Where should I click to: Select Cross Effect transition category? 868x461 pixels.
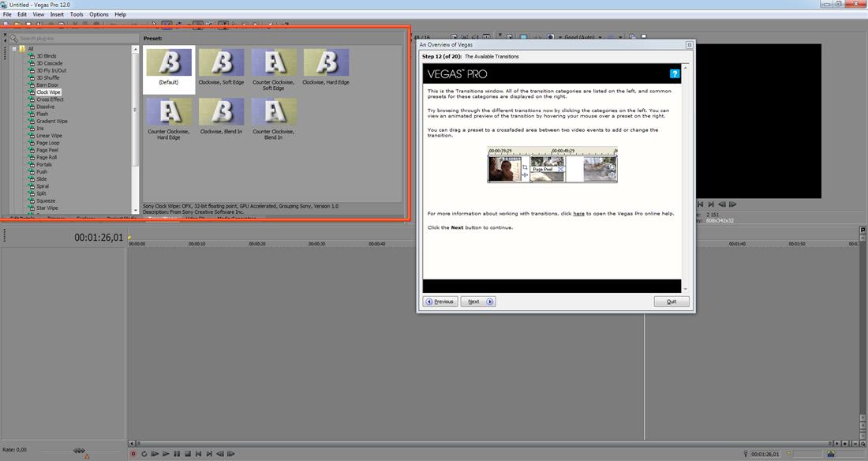51,99
